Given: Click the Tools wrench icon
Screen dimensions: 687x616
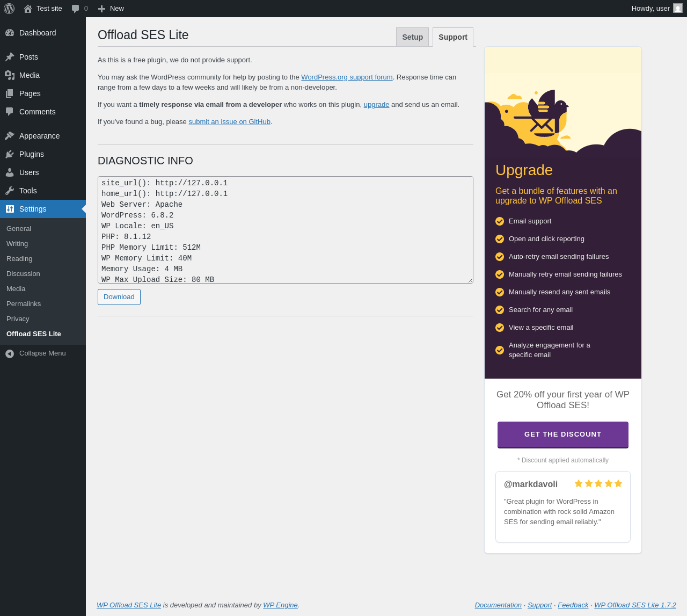Looking at the screenshot, I should coord(10,191).
